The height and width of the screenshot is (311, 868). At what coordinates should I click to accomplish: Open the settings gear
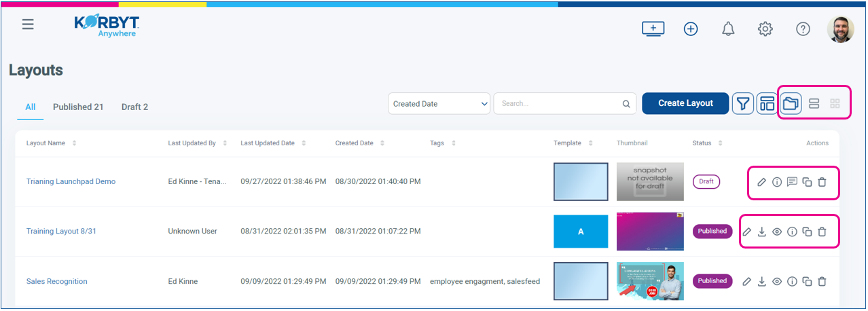765,29
